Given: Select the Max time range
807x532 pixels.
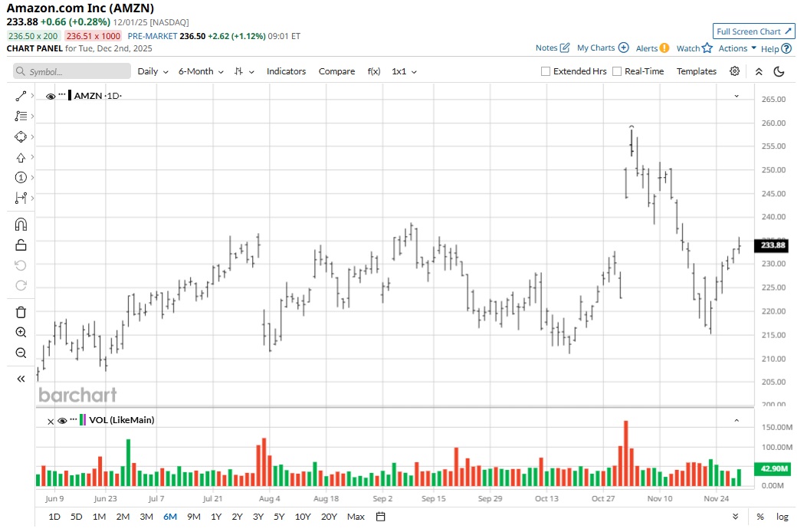Looking at the screenshot, I should [356, 517].
